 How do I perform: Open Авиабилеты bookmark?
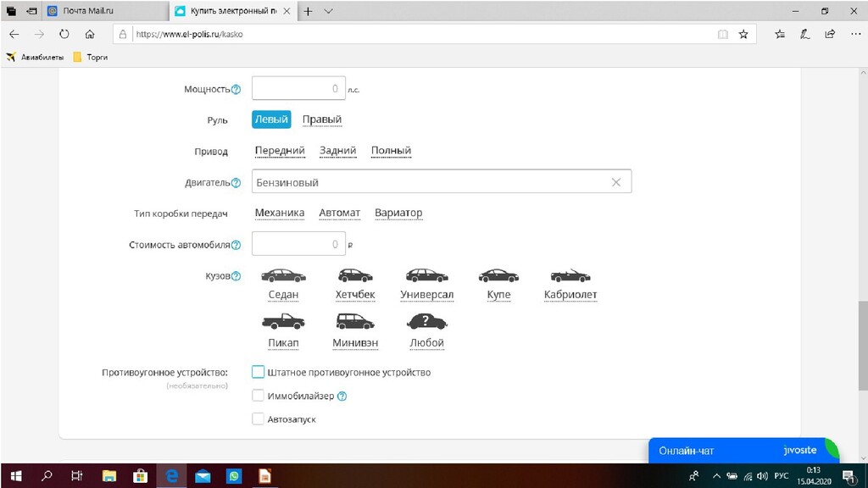coord(35,57)
